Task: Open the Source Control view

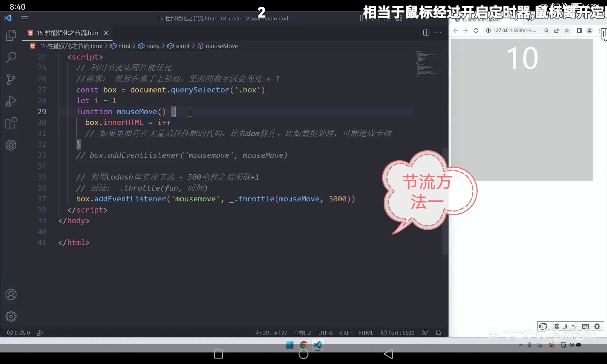Action: 11,79
